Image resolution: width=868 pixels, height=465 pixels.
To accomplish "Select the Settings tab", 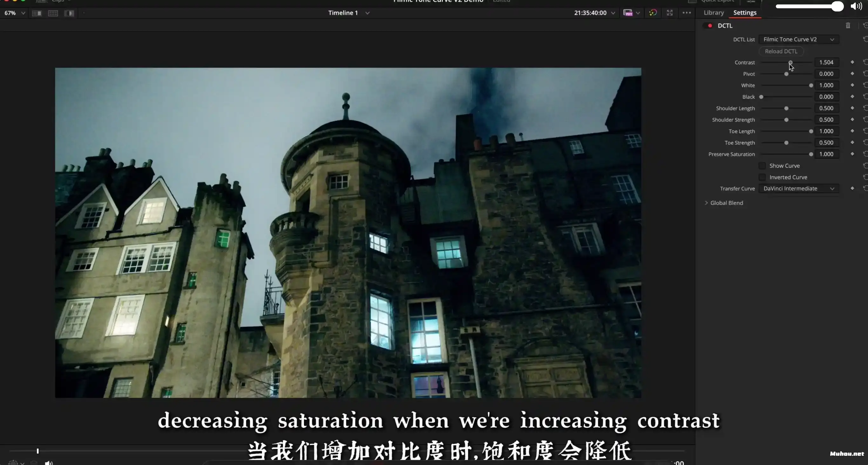I will point(745,13).
